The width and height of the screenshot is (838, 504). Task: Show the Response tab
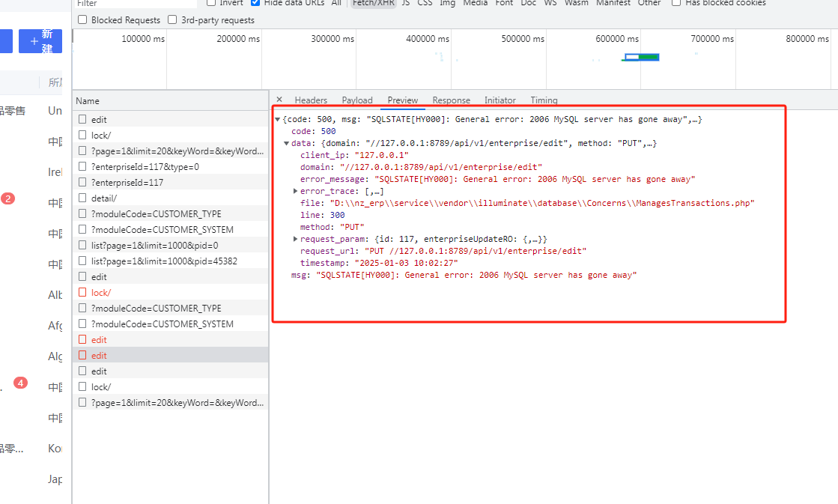point(451,100)
